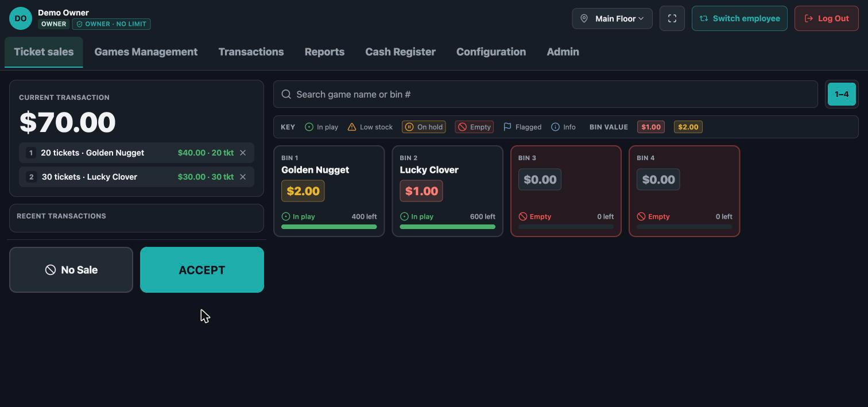The height and width of the screenshot is (407, 868).
Task: Click Bin 1 In play status icon
Action: 286,216
